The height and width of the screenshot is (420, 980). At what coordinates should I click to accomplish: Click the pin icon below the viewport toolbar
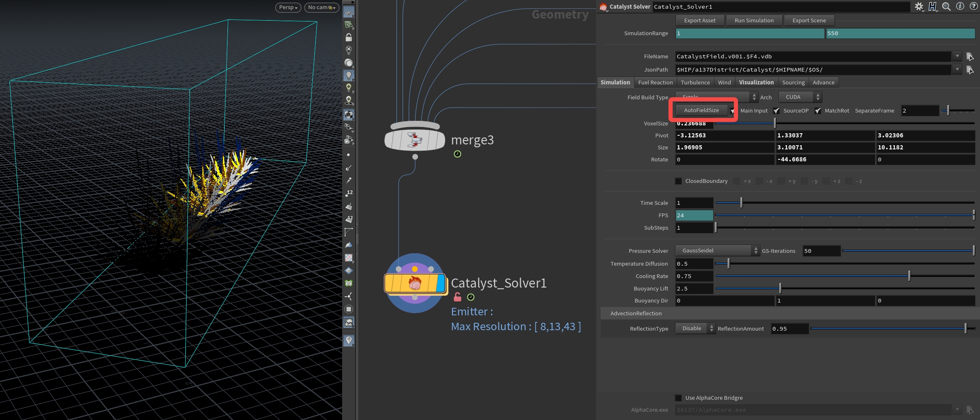pyautogui.click(x=349, y=341)
